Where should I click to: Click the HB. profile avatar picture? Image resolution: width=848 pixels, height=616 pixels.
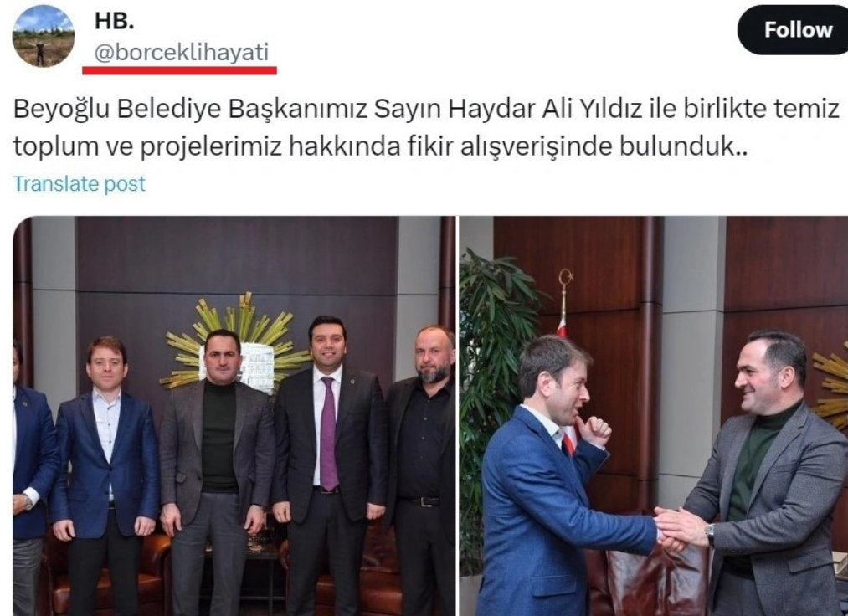click(44, 36)
